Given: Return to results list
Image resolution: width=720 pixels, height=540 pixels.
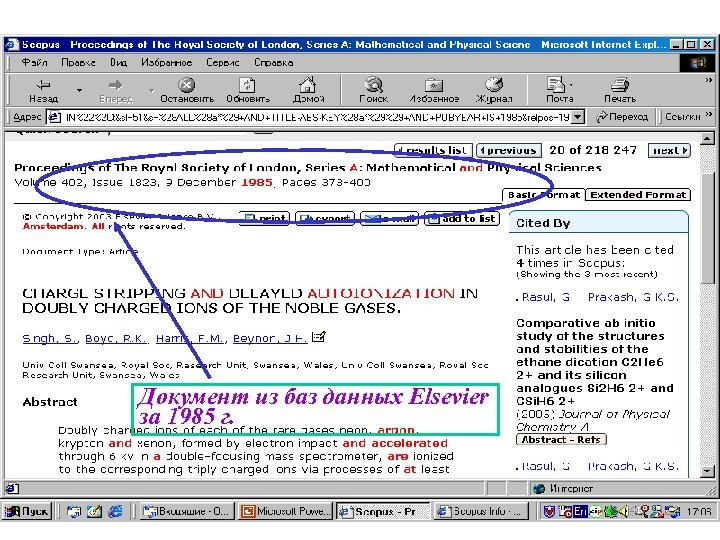Looking at the screenshot, I should coord(433,150).
